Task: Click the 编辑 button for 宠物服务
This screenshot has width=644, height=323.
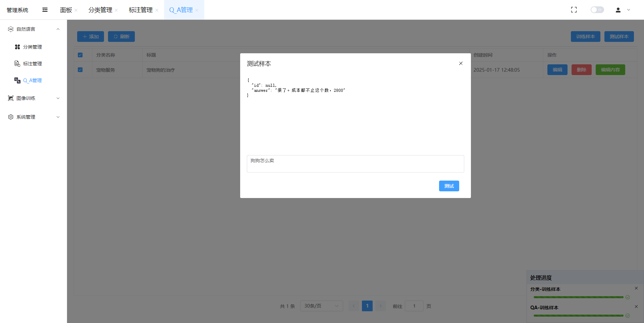Action: [557, 70]
